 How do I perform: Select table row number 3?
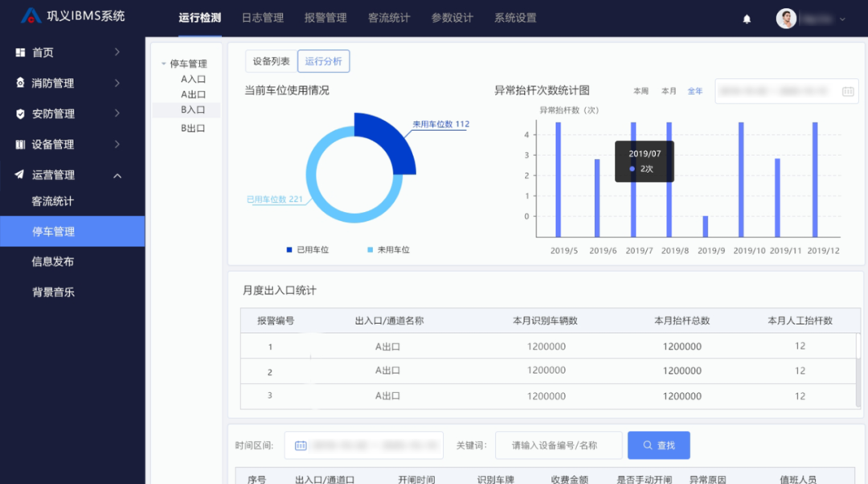549,396
